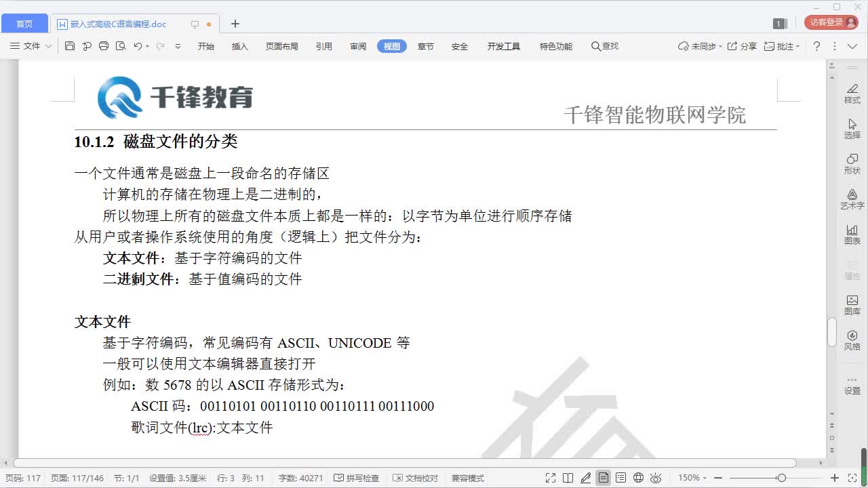This screenshot has width=868, height=488.
Task: Activate the 选择 (Select) sidebar tool
Action: (x=852, y=129)
